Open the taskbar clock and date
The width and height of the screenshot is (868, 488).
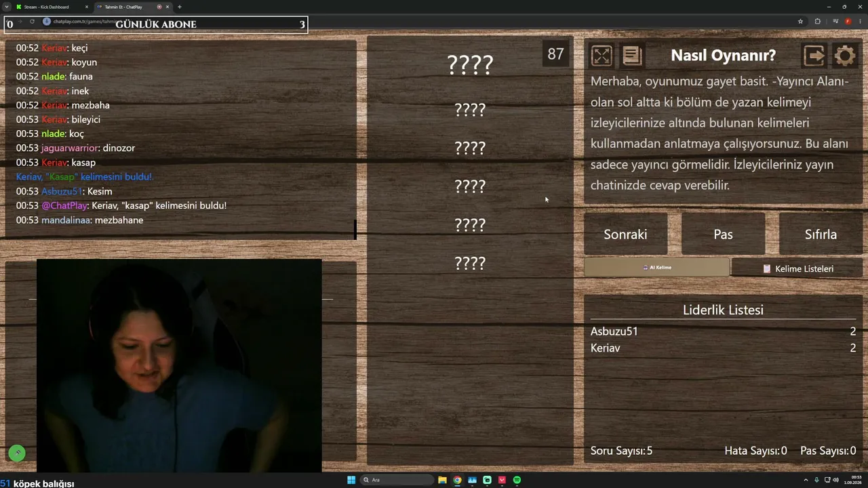point(853,480)
